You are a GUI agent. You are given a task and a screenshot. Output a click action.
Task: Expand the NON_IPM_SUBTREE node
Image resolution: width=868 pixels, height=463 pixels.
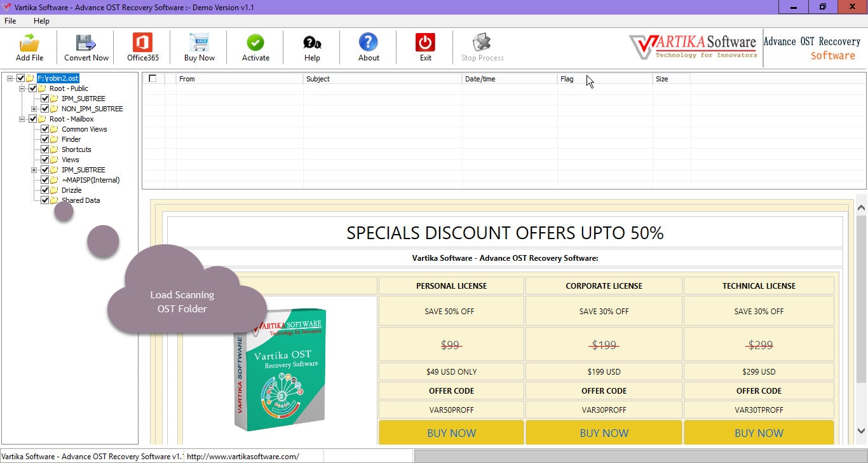[x=34, y=109]
